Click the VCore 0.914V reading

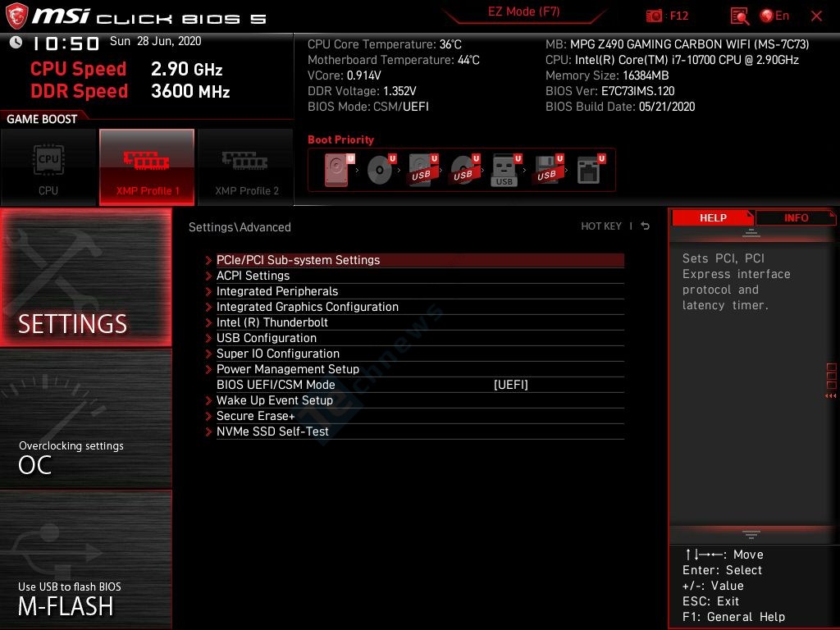pyautogui.click(x=344, y=75)
